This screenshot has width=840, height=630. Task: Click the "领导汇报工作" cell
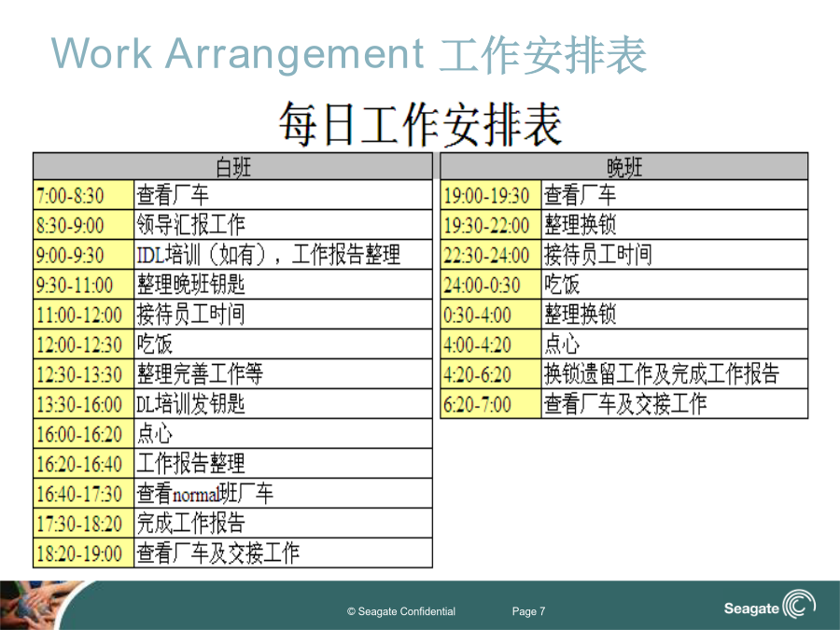point(283,225)
